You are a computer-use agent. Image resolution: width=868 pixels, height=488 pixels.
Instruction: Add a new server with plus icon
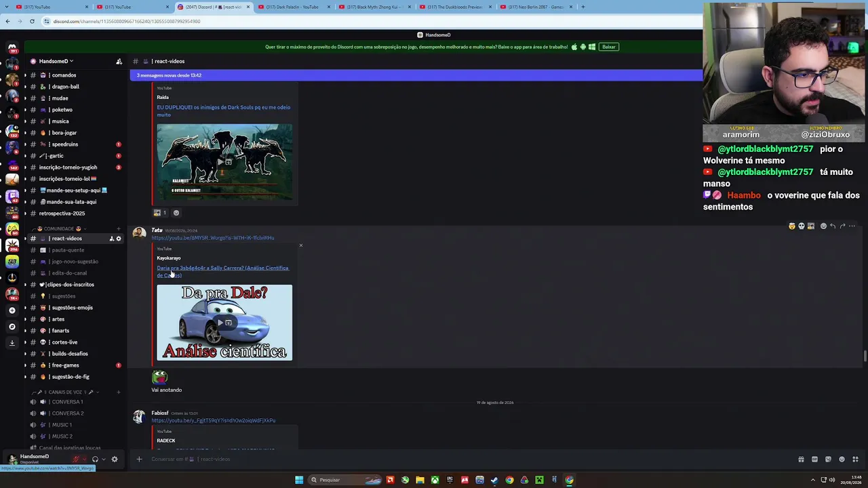coord(12,310)
